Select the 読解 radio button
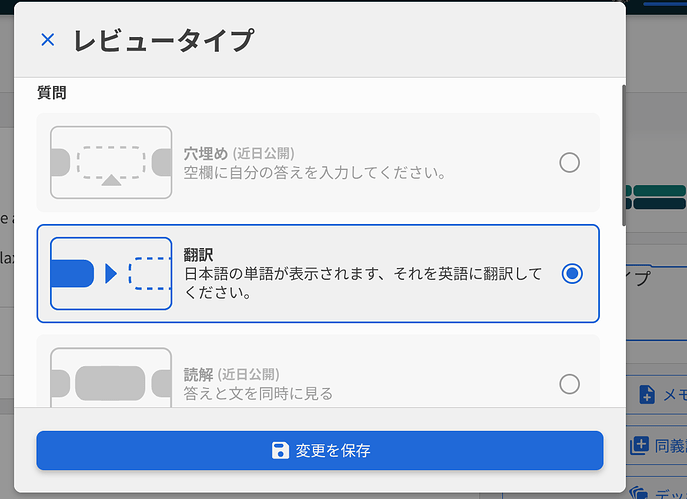The width and height of the screenshot is (687, 499). point(569,383)
